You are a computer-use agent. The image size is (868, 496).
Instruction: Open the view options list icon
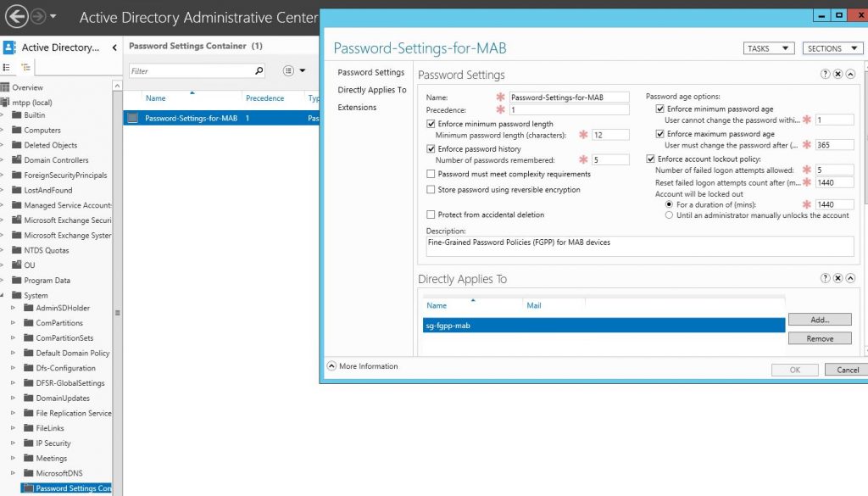pos(288,71)
